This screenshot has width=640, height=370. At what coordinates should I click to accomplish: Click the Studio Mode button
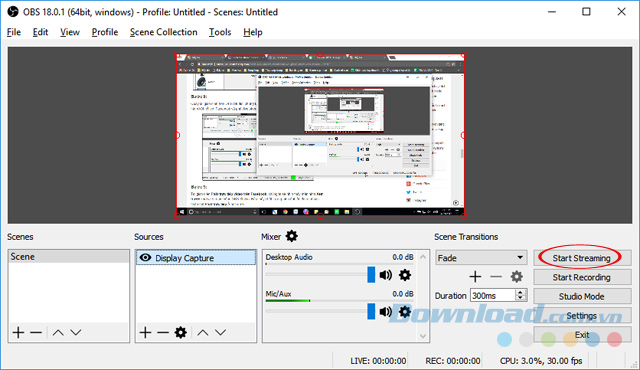(x=582, y=296)
